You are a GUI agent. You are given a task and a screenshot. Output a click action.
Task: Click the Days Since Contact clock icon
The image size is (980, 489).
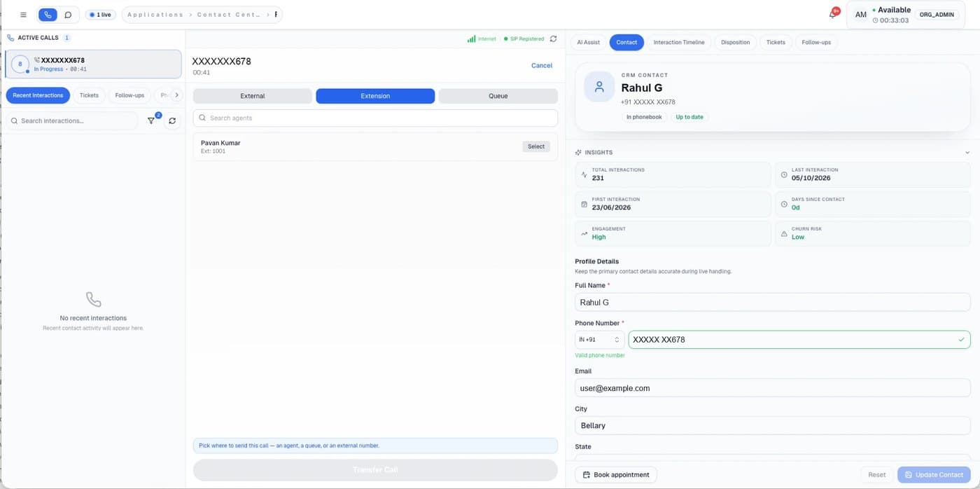tap(784, 204)
